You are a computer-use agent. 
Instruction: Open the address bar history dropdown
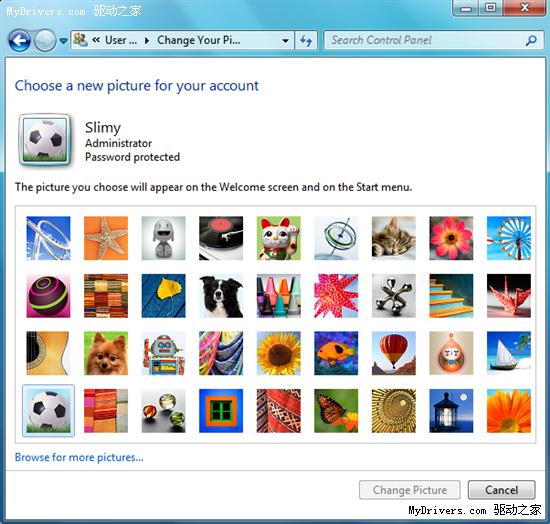[x=286, y=41]
